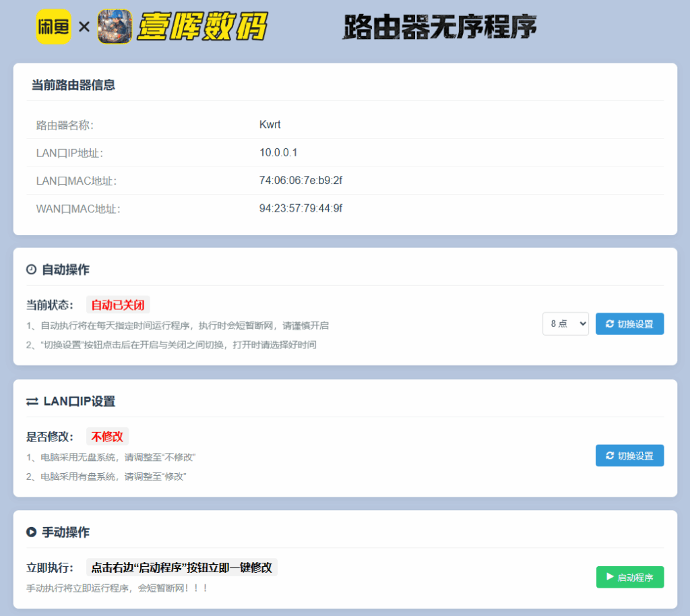
Task: Click the clock icon beside 自动操作
Action: [x=31, y=270]
